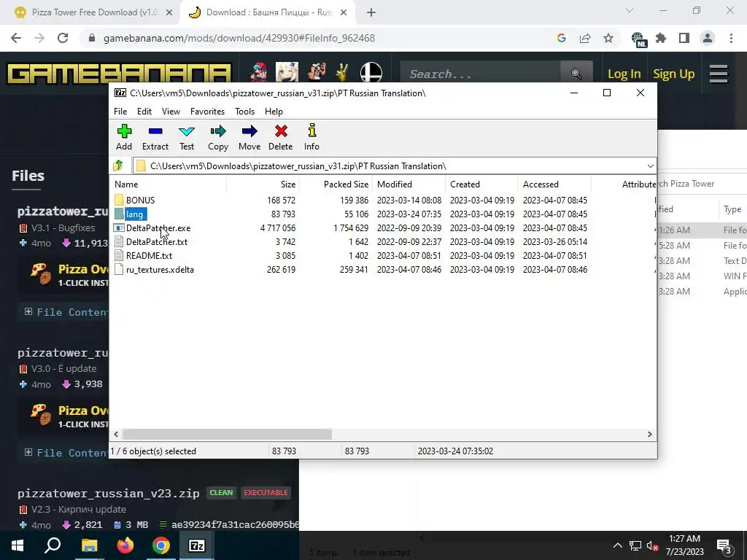Switch to Pizza Tower Free Download tab
The image size is (747, 560).
[93, 12]
